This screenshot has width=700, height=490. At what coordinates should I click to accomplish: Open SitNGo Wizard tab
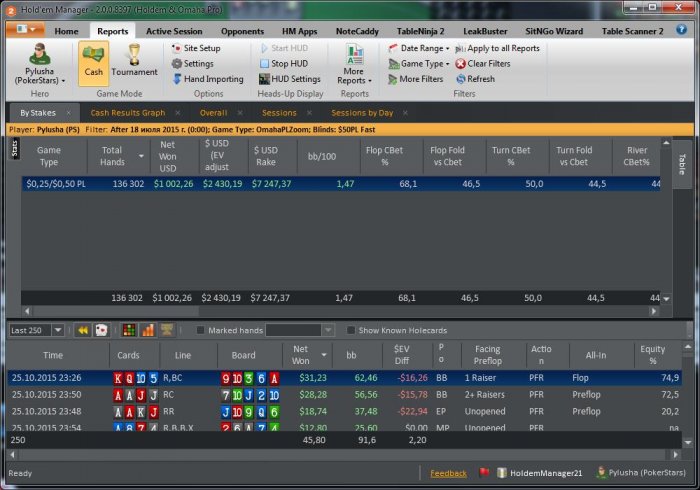[x=554, y=31]
